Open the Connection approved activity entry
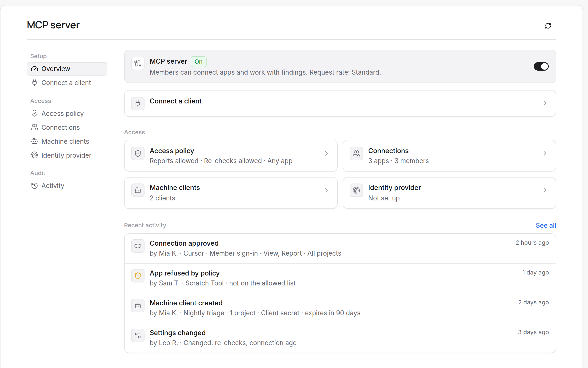This screenshot has height=368, width=588. 340,248
